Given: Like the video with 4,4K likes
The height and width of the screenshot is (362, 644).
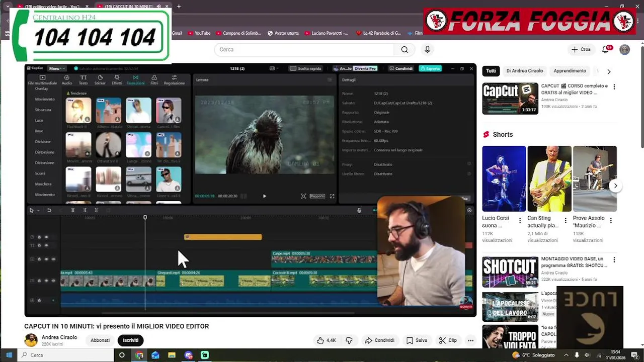Looking at the screenshot, I should click(x=326, y=340).
